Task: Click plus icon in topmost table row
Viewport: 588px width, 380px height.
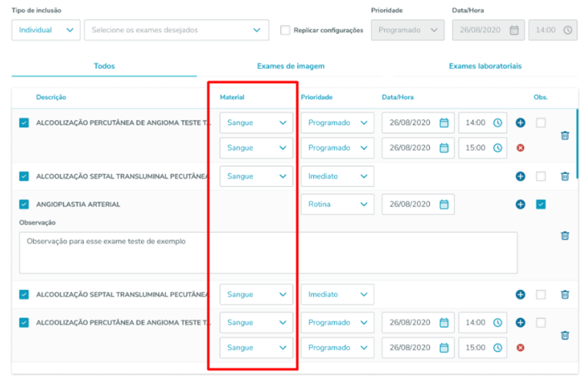Action: (520, 123)
